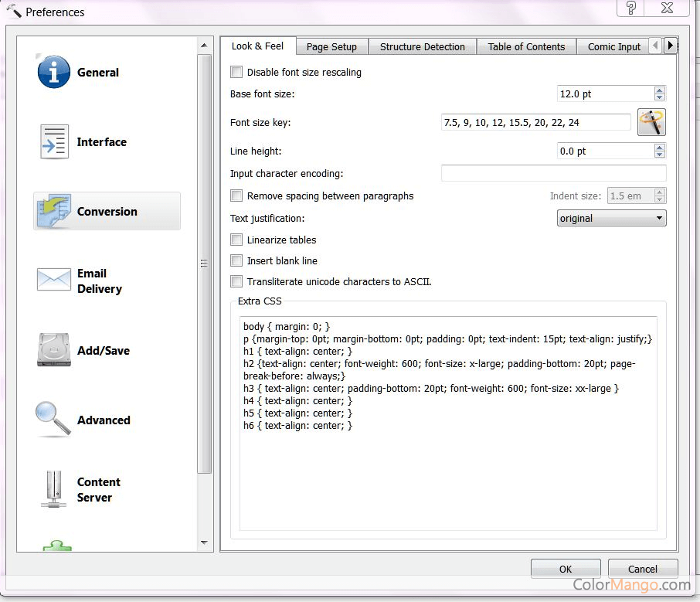
Task: Open the General preferences icon
Action: point(54,72)
